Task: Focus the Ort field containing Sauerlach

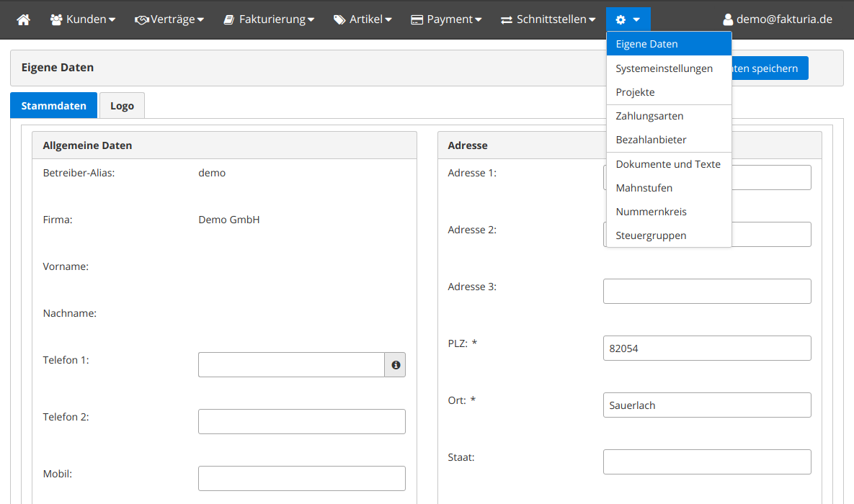Action: (706, 405)
